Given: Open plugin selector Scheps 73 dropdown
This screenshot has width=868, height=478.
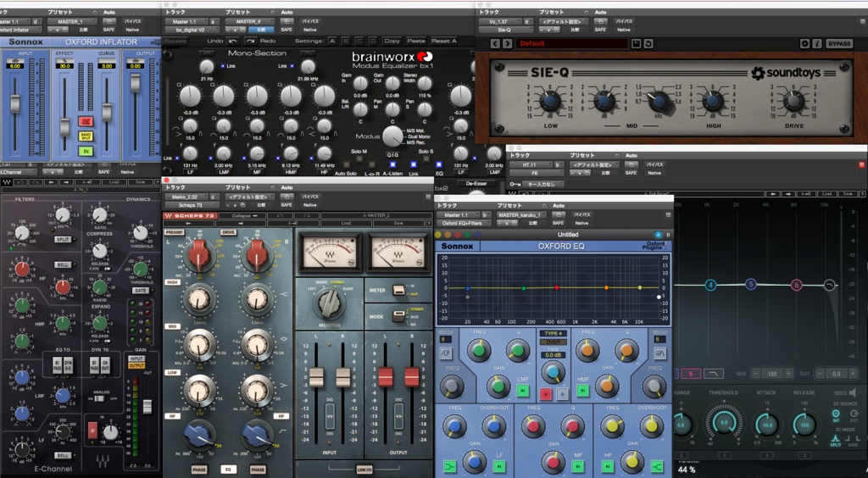Looking at the screenshot, I should (192, 205).
